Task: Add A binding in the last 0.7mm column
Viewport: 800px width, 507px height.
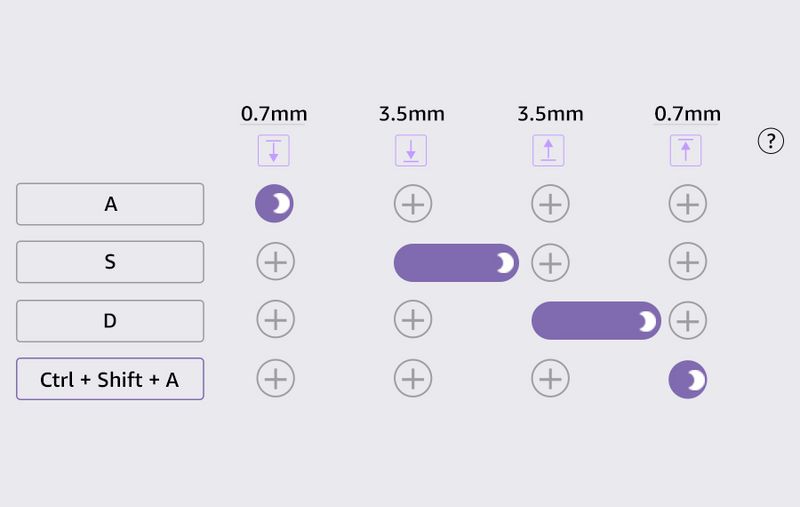Action: [687, 204]
